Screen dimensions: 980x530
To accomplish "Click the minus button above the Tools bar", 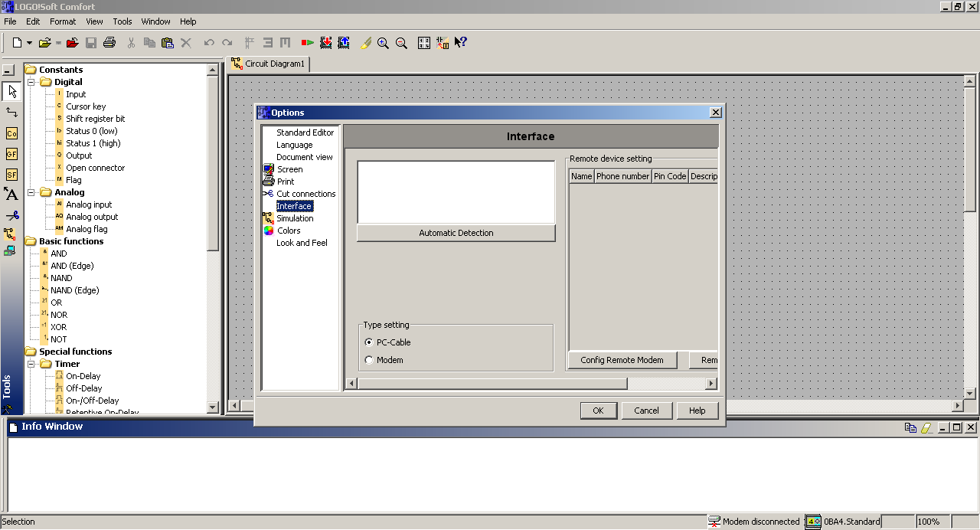I will tap(8, 70).
